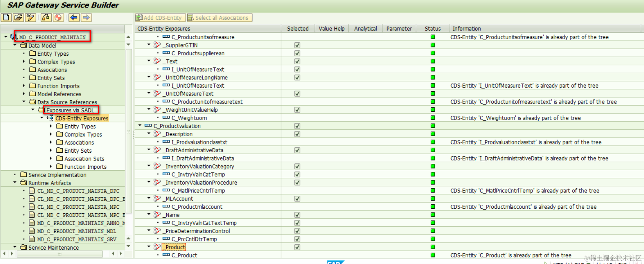Click the Selected column header

click(298, 28)
